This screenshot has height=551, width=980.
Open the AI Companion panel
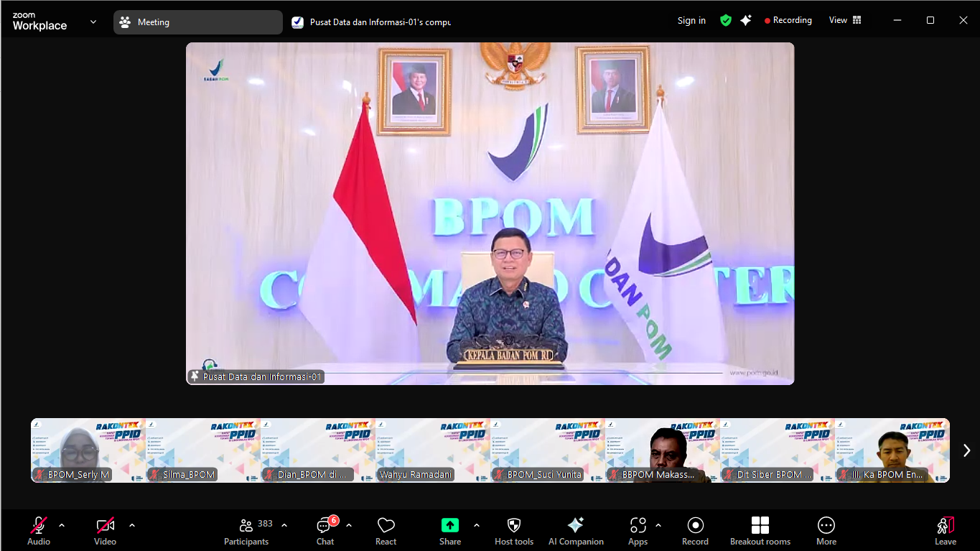(576, 531)
